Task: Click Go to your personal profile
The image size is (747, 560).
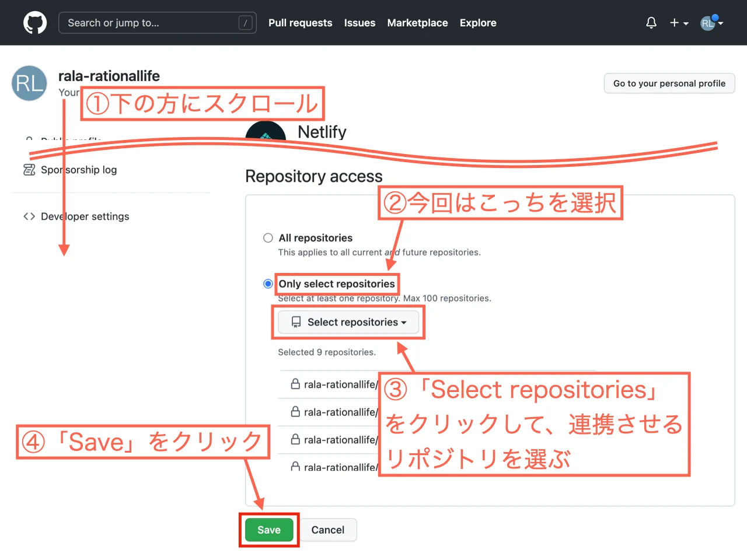Action: point(669,83)
